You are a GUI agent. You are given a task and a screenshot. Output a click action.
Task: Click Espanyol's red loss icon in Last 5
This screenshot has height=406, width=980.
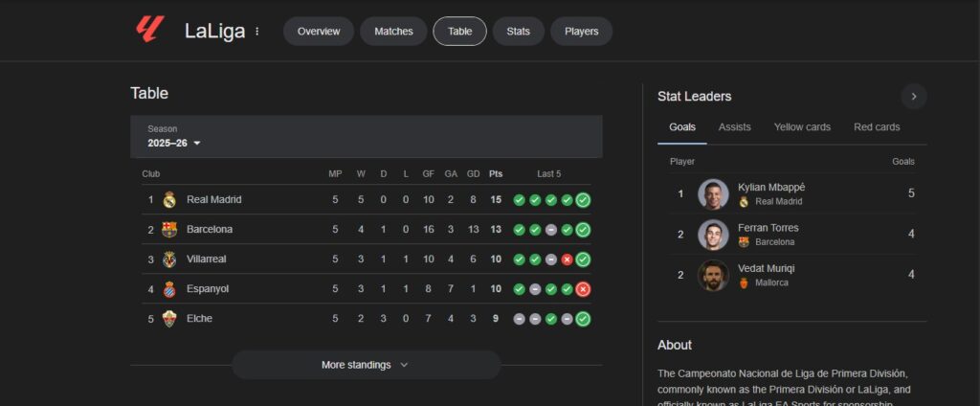click(x=583, y=289)
